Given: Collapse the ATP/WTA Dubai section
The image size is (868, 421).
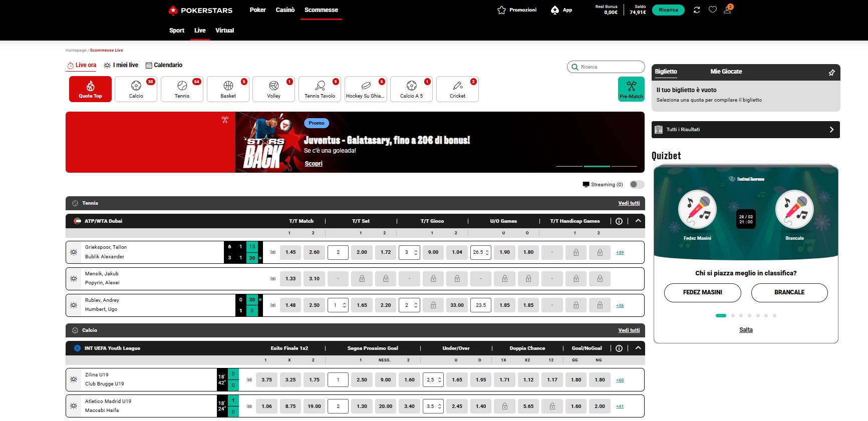Looking at the screenshot, I should (638, 221).
